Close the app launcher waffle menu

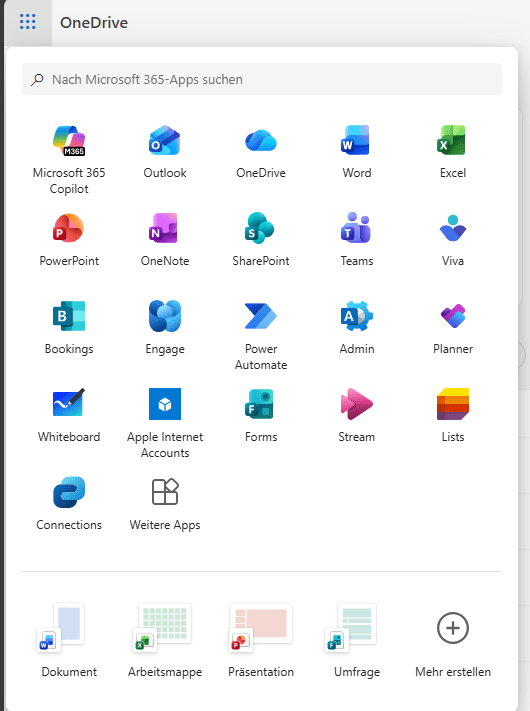click(x=28, y=22)
